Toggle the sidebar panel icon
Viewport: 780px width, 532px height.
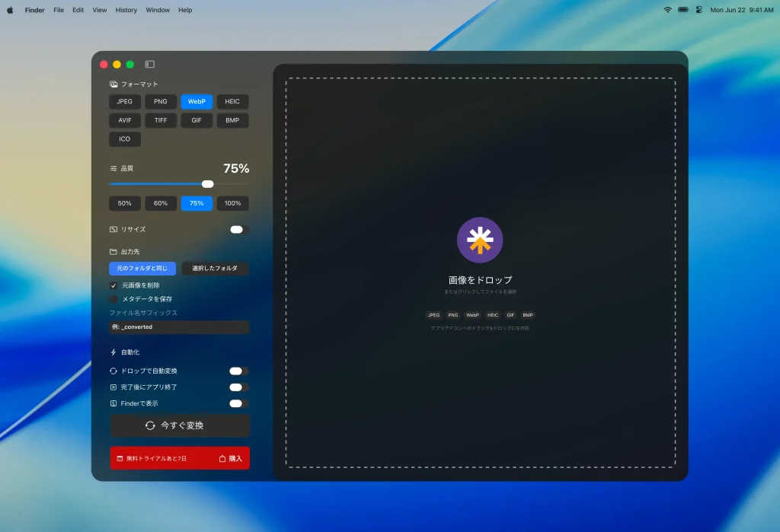point(150,65)
